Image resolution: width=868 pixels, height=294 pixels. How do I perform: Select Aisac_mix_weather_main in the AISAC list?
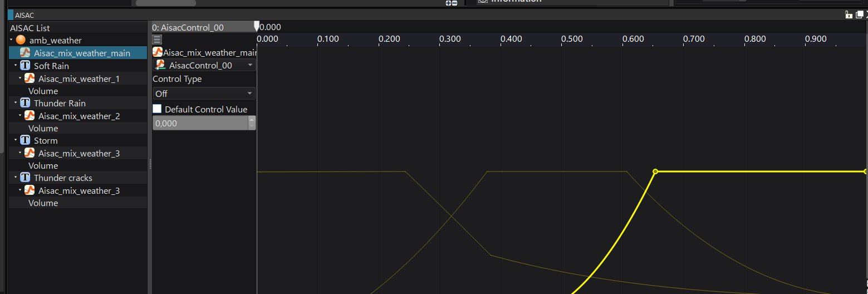(x=81, y=53)
